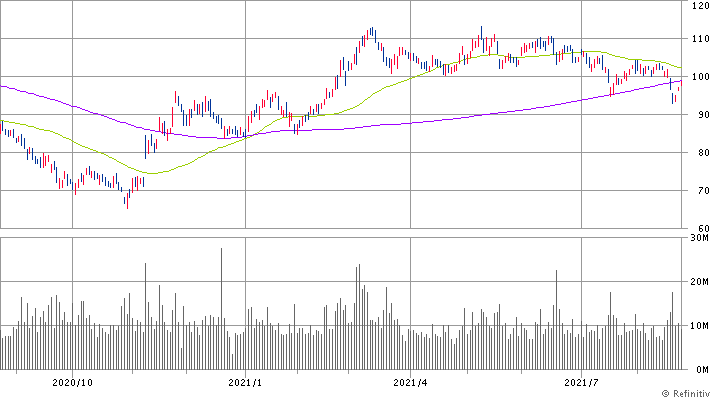
Task: Click the 2021/4 date axis label
Action: 410,383
